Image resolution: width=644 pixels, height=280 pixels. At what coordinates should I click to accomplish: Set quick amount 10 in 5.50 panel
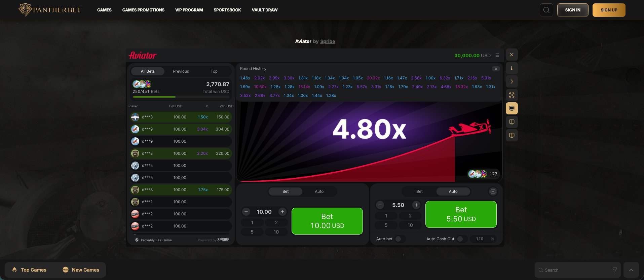tap(410, 225)
